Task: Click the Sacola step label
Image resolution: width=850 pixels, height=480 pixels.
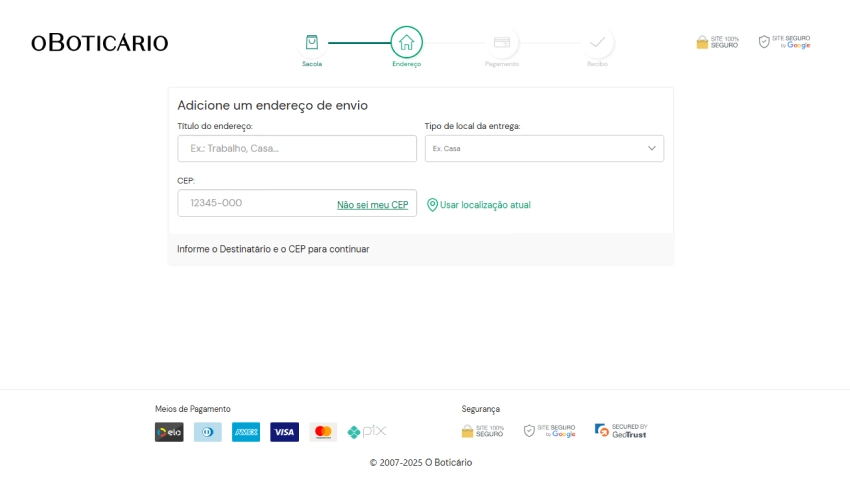Action: pos(312,64)
